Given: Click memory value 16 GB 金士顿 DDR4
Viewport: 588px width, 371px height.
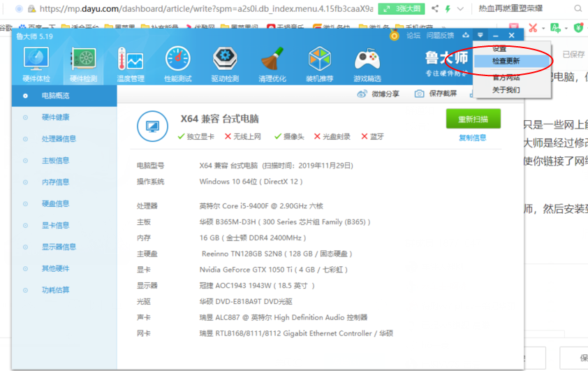Looking at the screenshot, I should click(253, 238).
